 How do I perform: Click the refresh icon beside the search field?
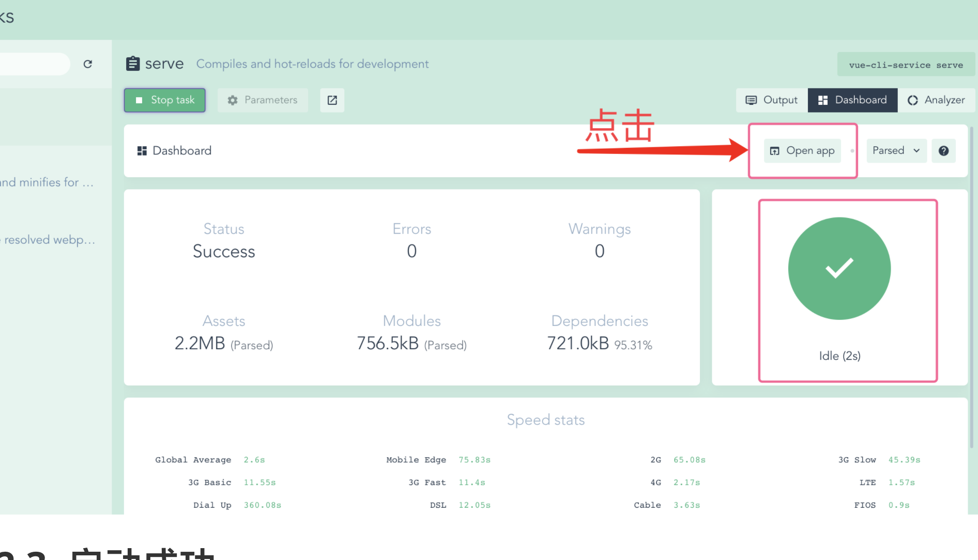coord(88,64)
